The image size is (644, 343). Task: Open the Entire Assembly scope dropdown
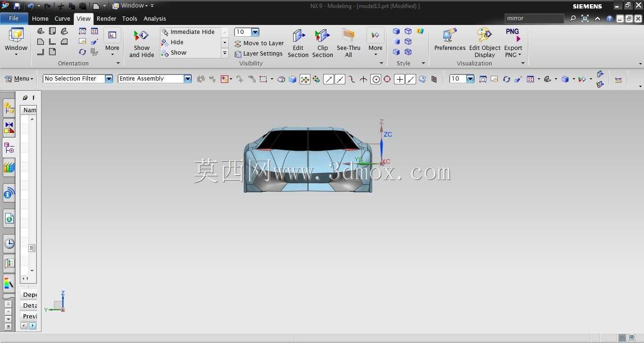tap(188, 79)
